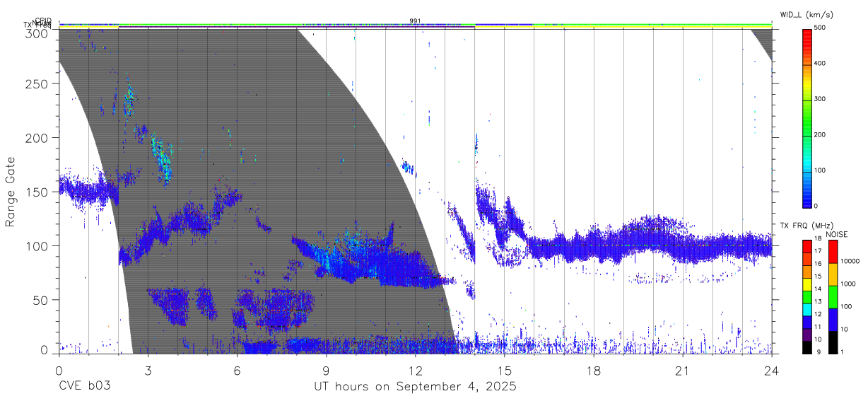868x401 pixels.
Task: Click the blue bottom section of WID colorbar
Action: pos(807,191)
